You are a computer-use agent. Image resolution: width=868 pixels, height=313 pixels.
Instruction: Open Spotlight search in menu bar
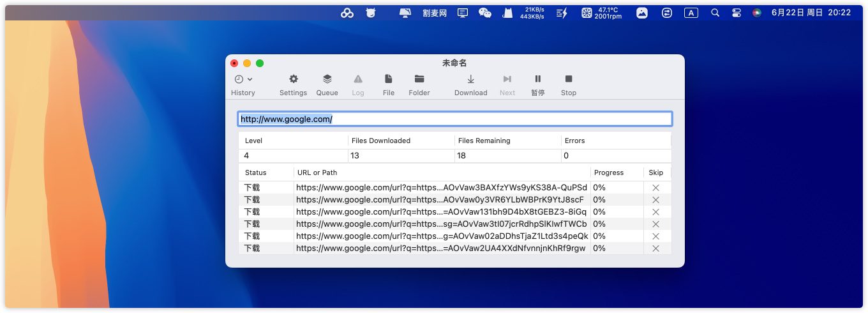(715, 13)
